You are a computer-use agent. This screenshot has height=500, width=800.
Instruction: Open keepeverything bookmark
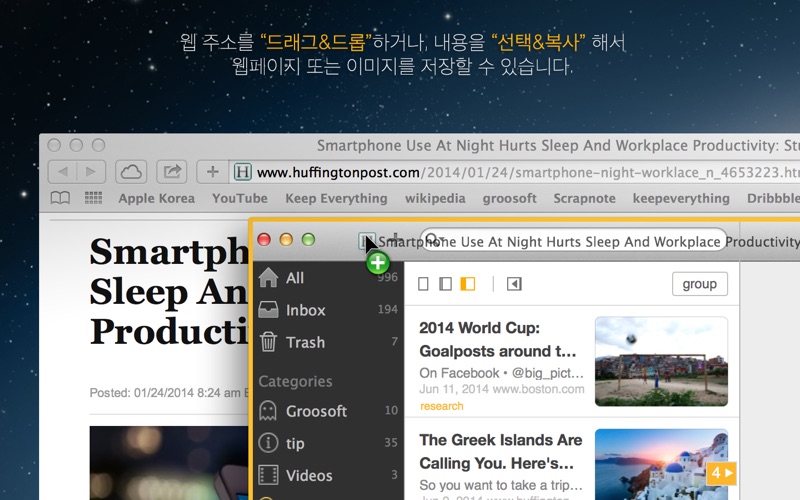[681, 198]
